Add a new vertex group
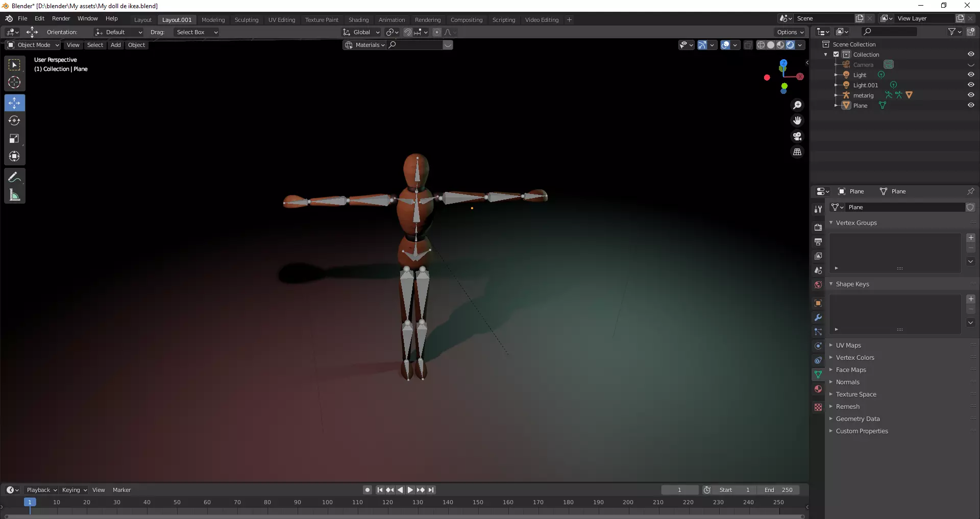 click(x=971, y=238)
